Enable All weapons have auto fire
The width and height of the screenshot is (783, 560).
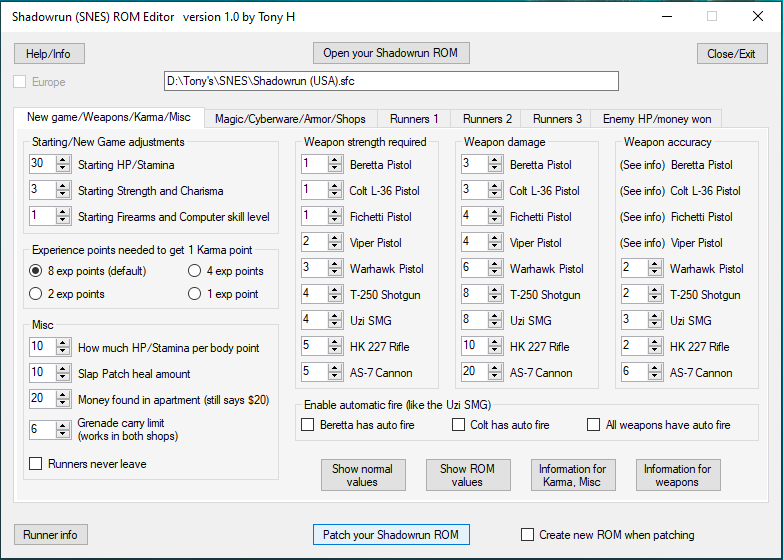click(x=594, y=425)
